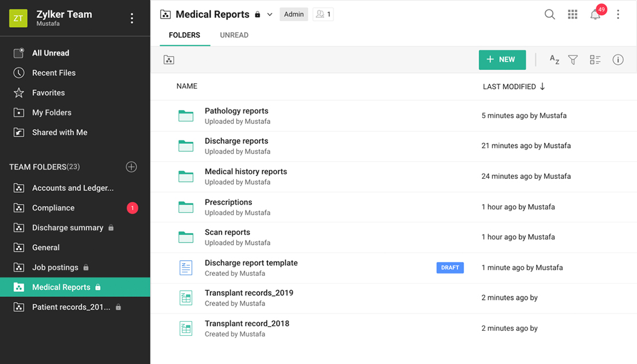Open the apps grid icon
The image size is (637, 364).
[x=572, y=15]
